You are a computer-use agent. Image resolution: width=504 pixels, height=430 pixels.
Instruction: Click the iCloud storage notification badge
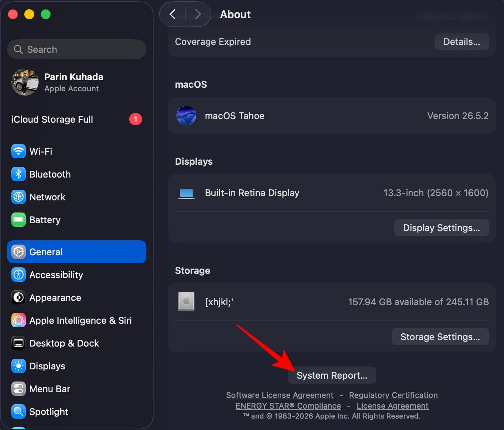[x=136, y=119]
